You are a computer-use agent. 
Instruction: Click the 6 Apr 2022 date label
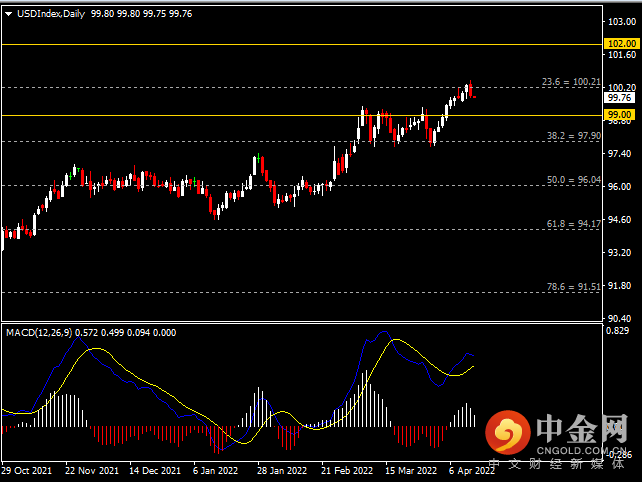coord(472,471)
